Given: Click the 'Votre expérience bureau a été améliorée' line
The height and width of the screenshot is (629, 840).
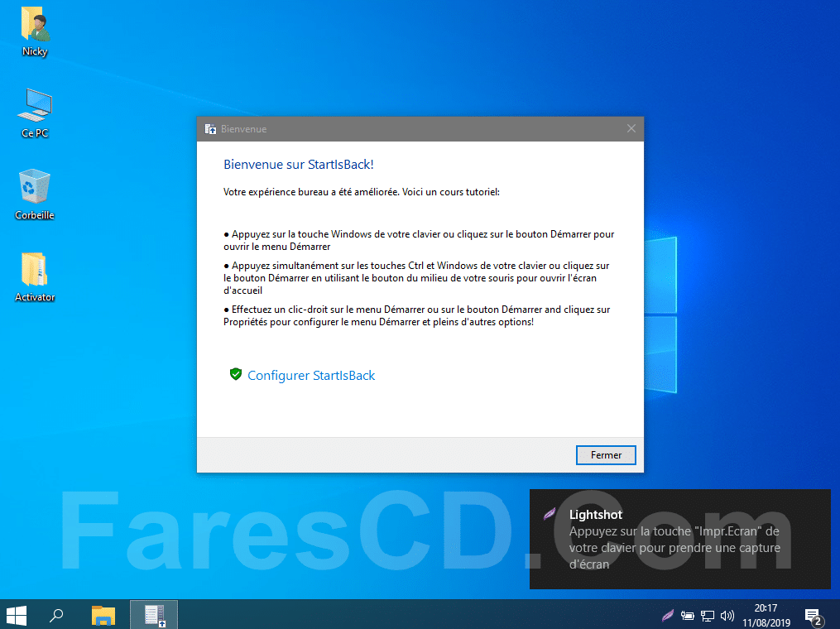Looking at the screenshot, I should (362, 192).
